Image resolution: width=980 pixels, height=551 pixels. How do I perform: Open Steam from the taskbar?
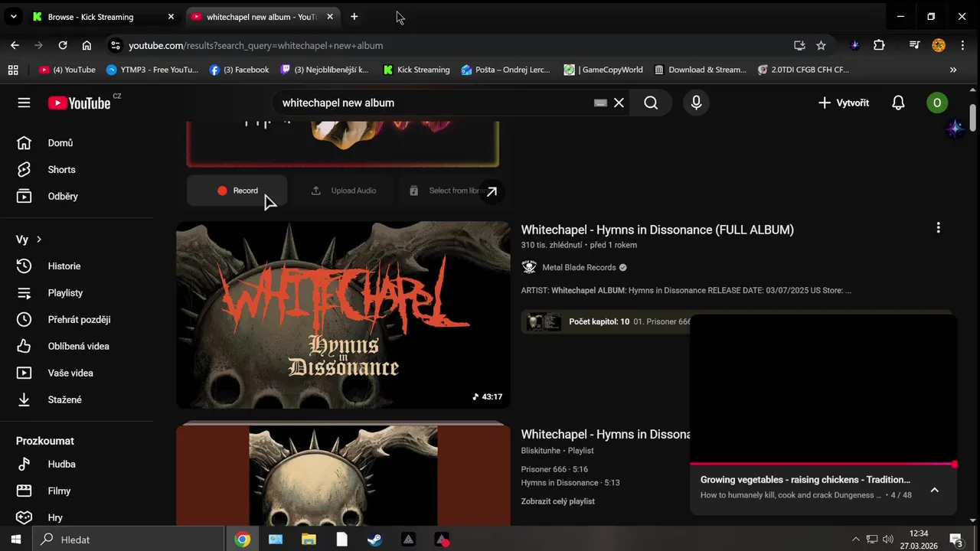point(374,540)
